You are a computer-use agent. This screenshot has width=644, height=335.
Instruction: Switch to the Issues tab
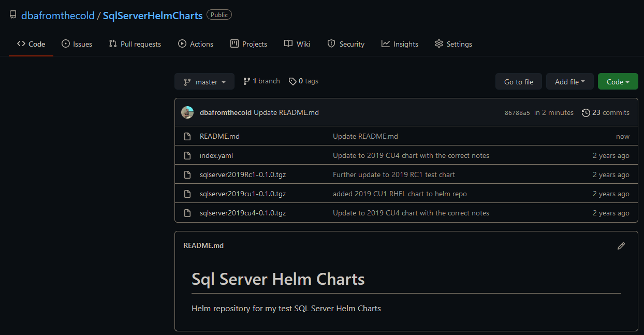click(77, 44)
